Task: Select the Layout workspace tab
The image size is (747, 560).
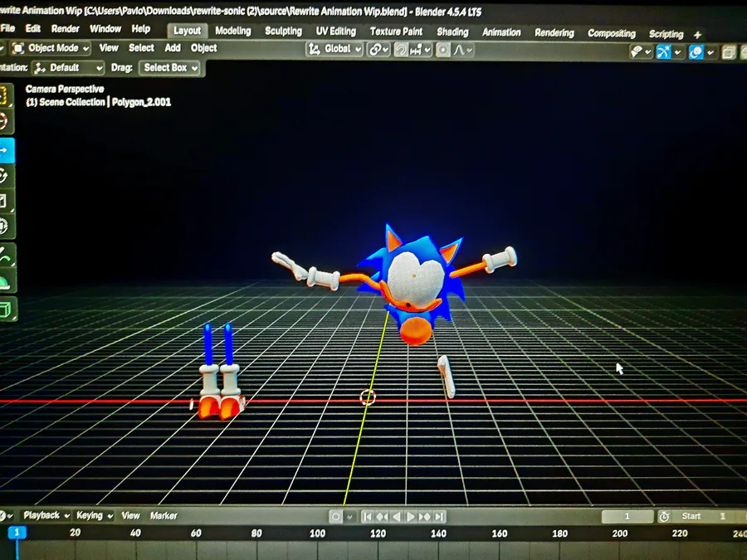Action: pyautogui.click(x=188, y=31)
